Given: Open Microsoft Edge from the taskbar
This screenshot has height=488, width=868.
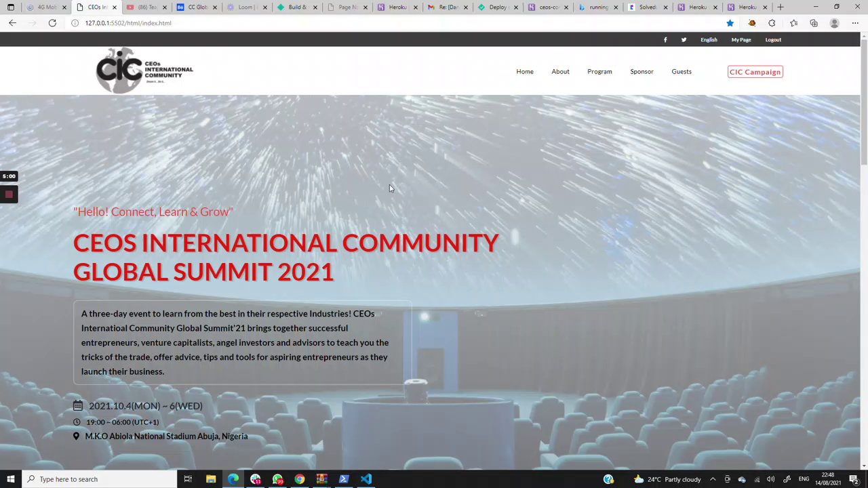Looking at the screenshot, I should click(x=233, y=479).
